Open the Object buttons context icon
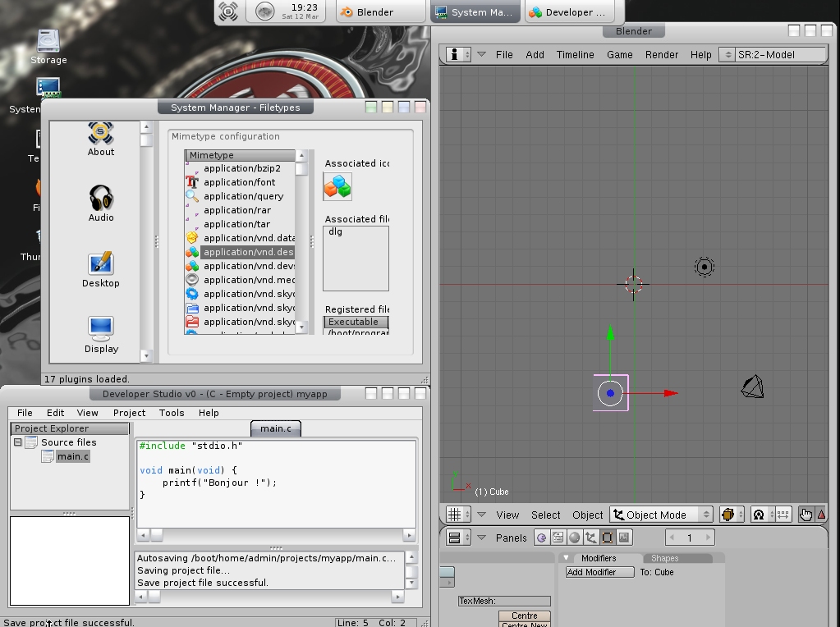 click(590, 538)
